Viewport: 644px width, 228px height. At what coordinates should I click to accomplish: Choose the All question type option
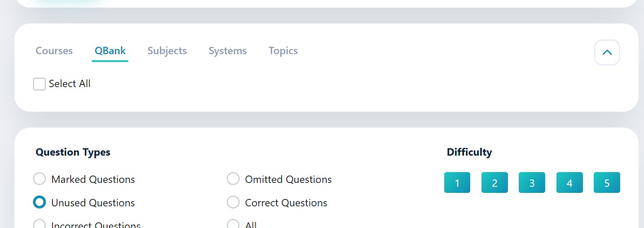tap(233, 225)
